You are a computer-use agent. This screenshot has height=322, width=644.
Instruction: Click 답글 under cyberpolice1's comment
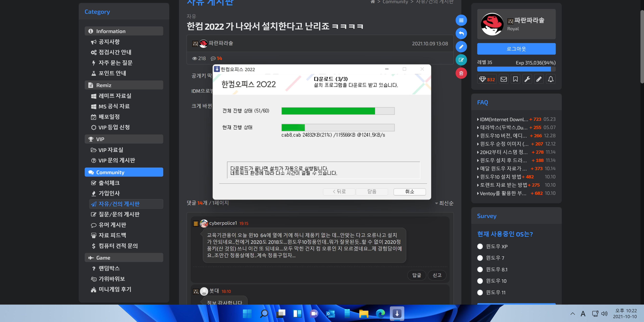[x=417, y=275]
